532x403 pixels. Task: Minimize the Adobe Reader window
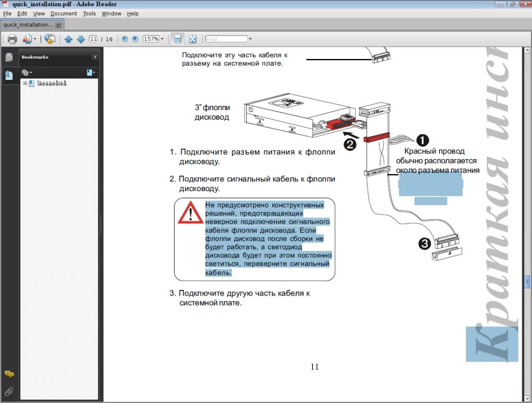[x=501, y=4]
